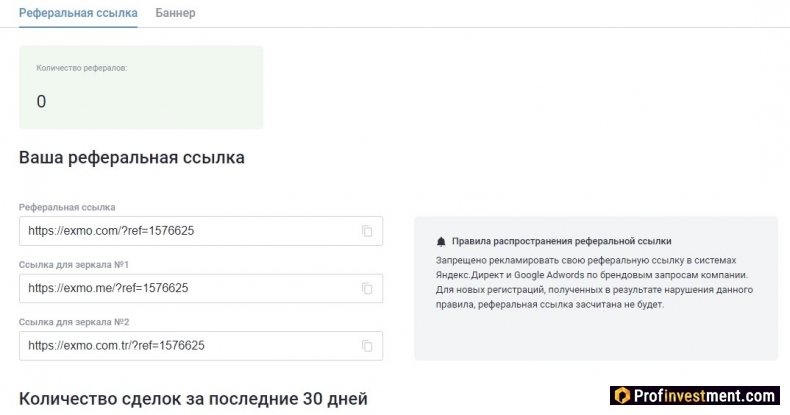Click the Количество сделок за последние 30 дней heading
790x415 pixels.
click(x=193, y=399)
